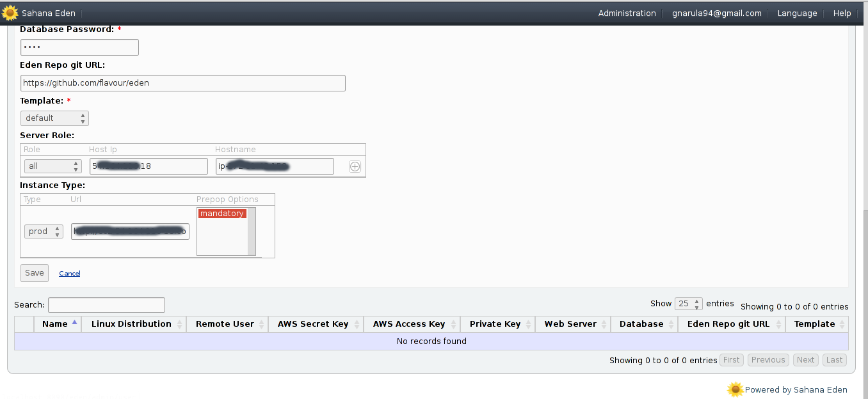Screen dimensions: 868x399
Task: Click the Save button
Action: 35,273
